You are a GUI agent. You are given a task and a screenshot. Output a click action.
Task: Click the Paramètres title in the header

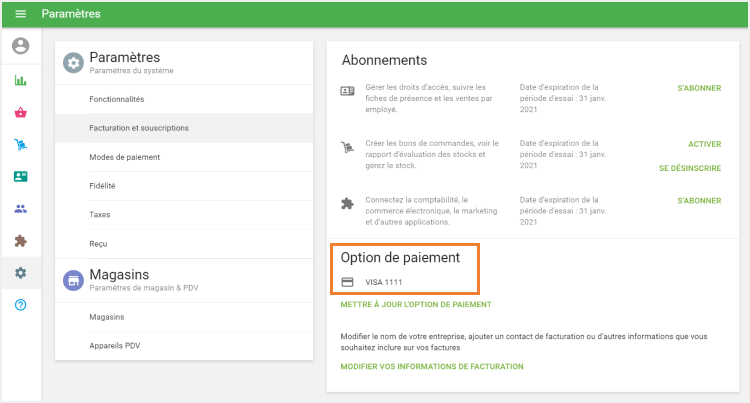(71, 14)
